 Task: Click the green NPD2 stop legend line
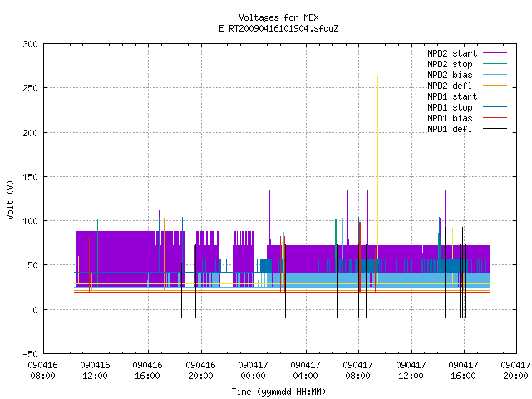[x=495, y=64]
